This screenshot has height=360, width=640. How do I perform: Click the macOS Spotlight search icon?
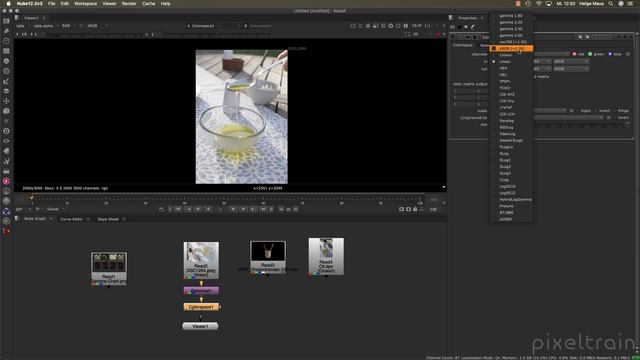pyautogui.click(x=611, y=3)
